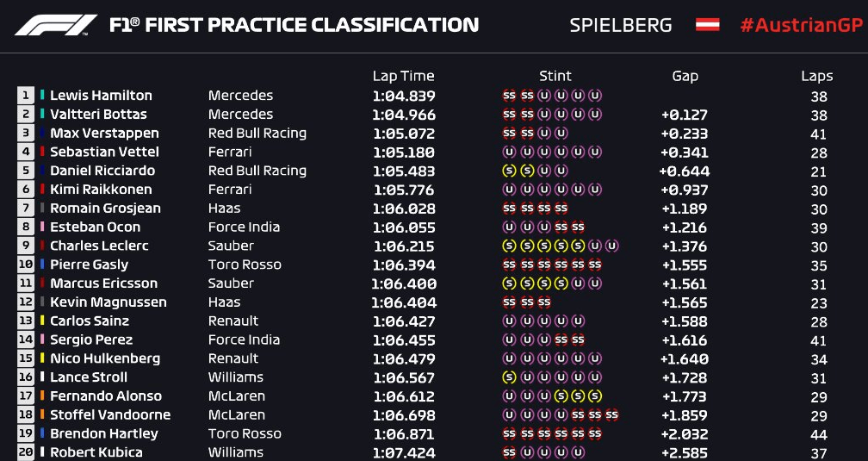This screenshot has width=868, height=461.
Task: Click the Laps column header
Action: 817,77
